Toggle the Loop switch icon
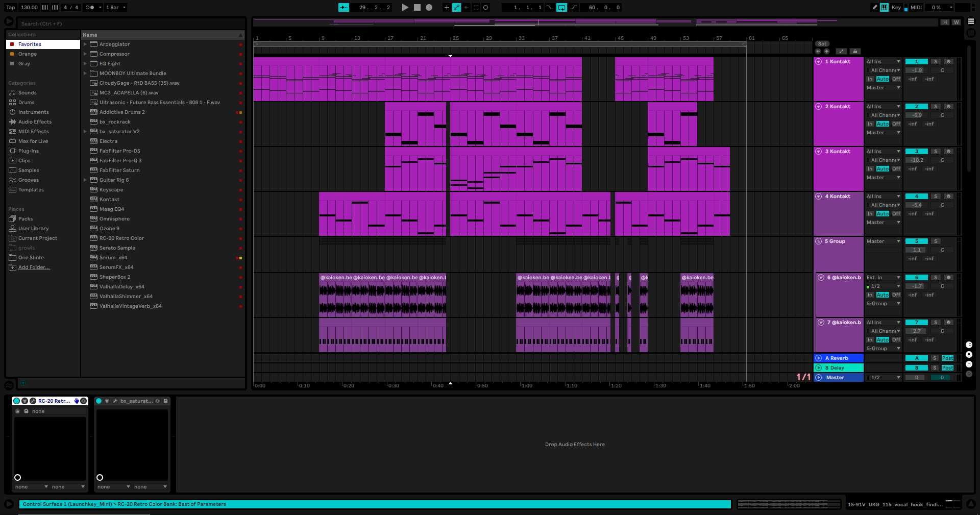This screenshot has width=980, height=515. click(x=561, y=7)
